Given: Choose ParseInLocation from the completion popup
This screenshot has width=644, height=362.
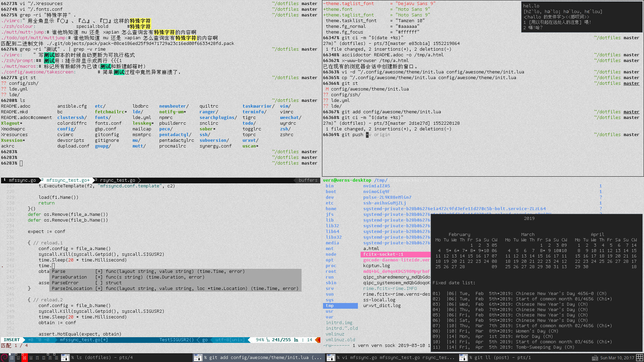Looking at the screenshot, I should [72, 289].
